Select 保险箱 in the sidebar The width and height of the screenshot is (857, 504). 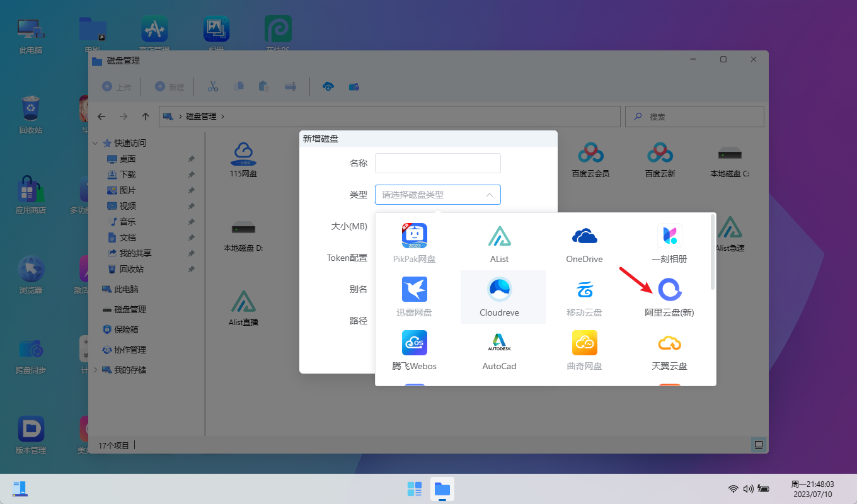[x=125, y=329]
